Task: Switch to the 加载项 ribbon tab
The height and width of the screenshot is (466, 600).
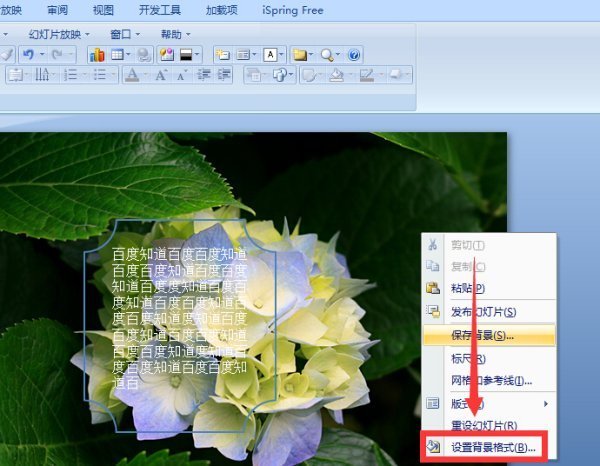Action: click(x=222, y=10)
